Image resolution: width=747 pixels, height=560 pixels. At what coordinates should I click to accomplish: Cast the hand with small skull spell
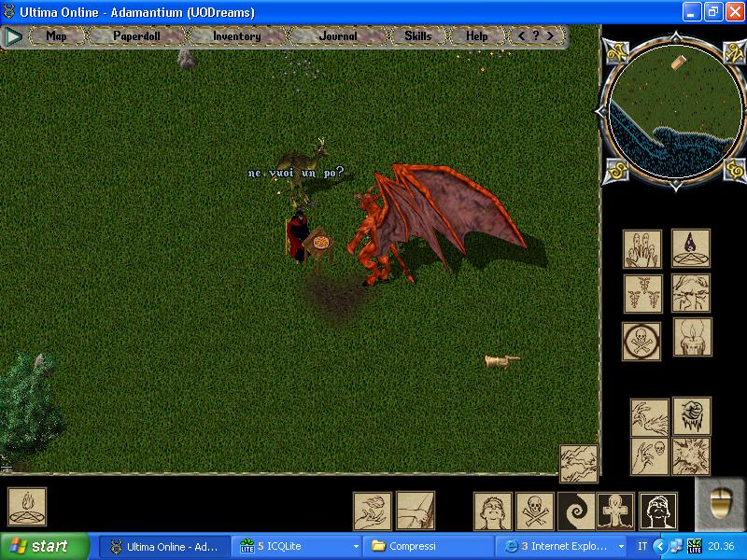tap(650, 456)
